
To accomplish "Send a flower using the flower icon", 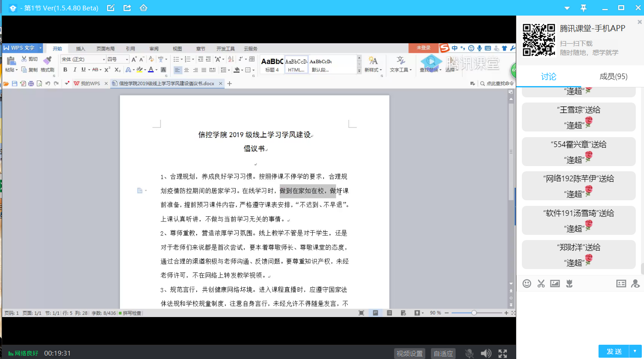I will click(569, 283).
